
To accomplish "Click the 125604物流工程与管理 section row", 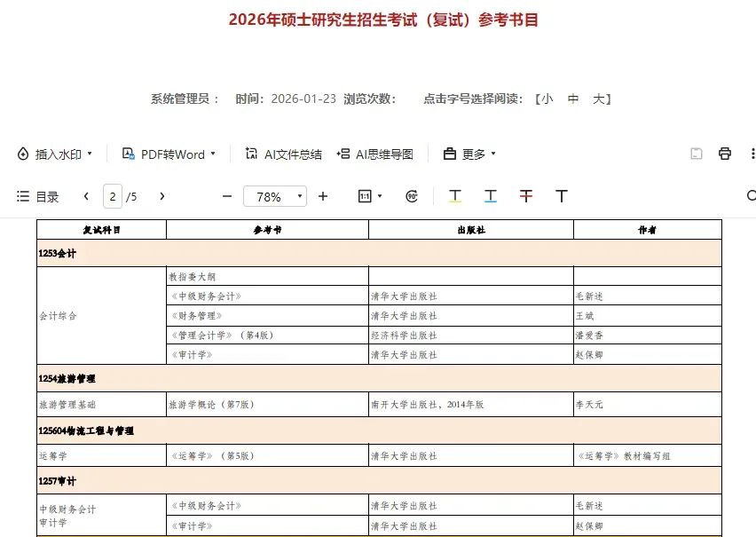I will (380, 430).
